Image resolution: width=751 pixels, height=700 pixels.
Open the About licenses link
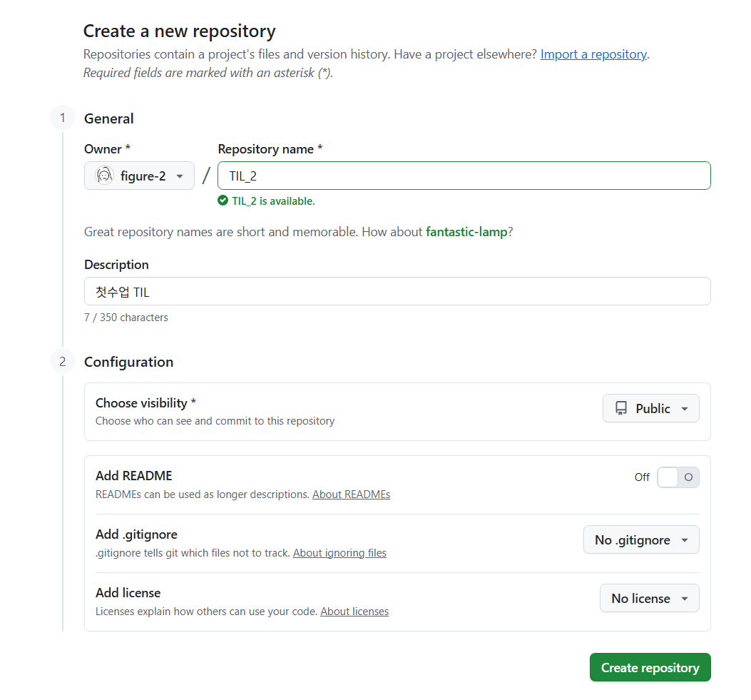click(354, 612)
